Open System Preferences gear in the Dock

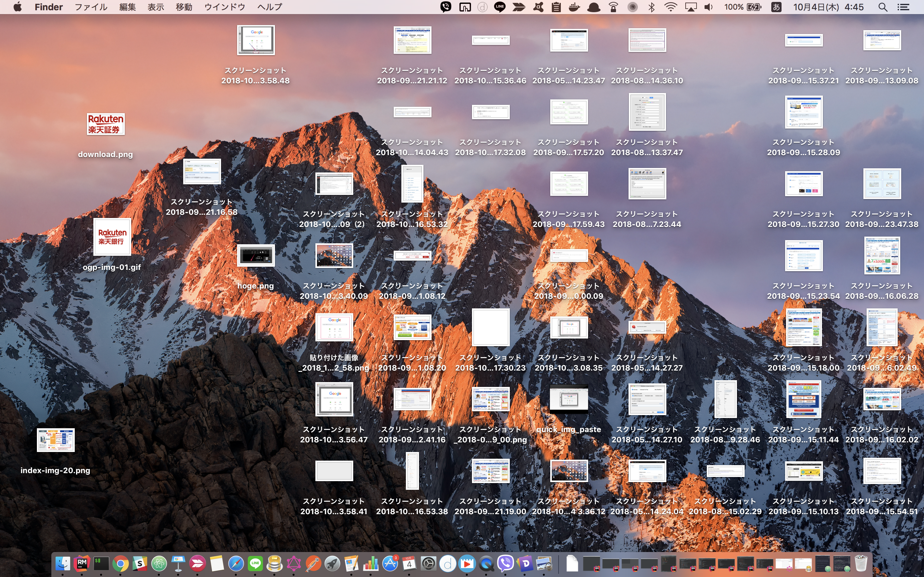[428, 564]
